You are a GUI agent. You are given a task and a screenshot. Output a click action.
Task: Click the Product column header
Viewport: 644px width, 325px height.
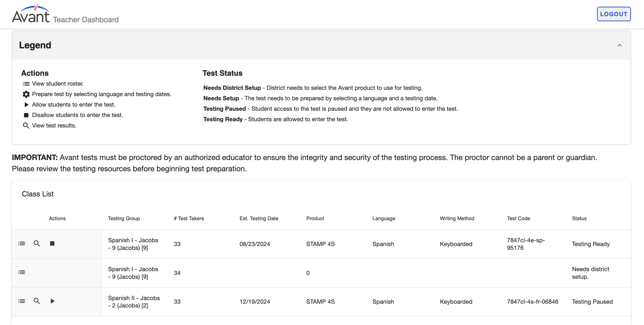[x=315, y=218]
